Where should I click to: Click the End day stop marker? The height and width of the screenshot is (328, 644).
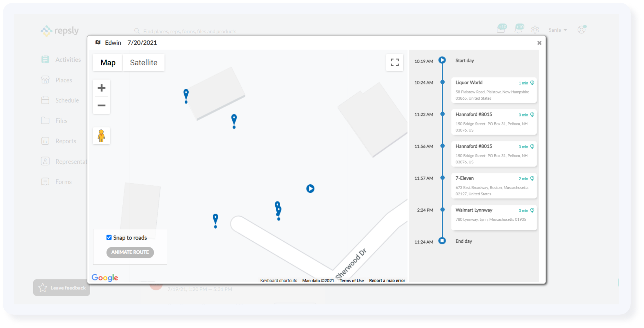pos(442,241)
